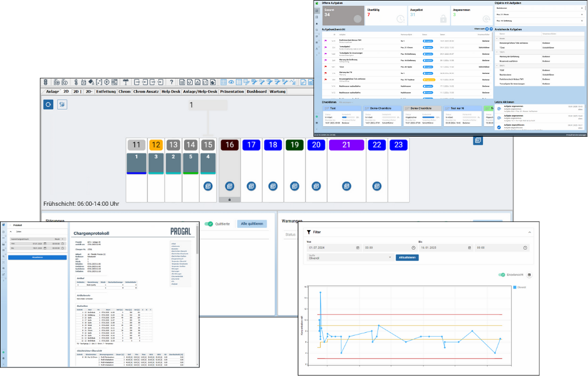Click the carrier numbered 1 at station 11
This screenshot has width=588, height=376.
click(x=137, y=163)
